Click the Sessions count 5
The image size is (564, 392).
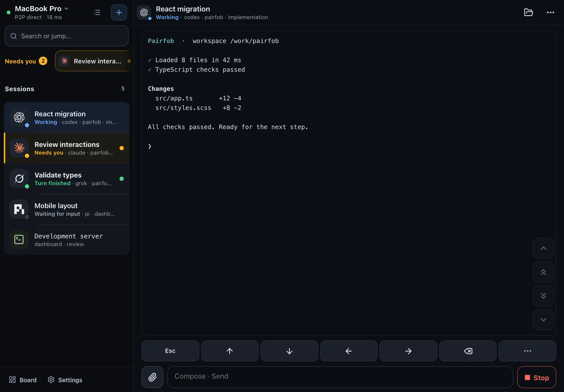click(x=123, y=89)
